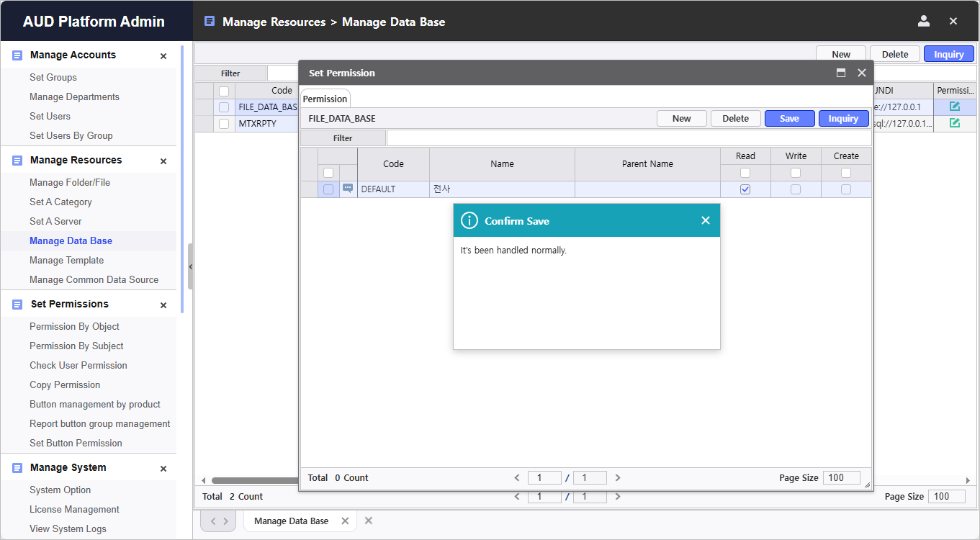Viewport: 980px width, 540px height.
Task: Open the user profile icon in header
Action: (x=924, y=21)
